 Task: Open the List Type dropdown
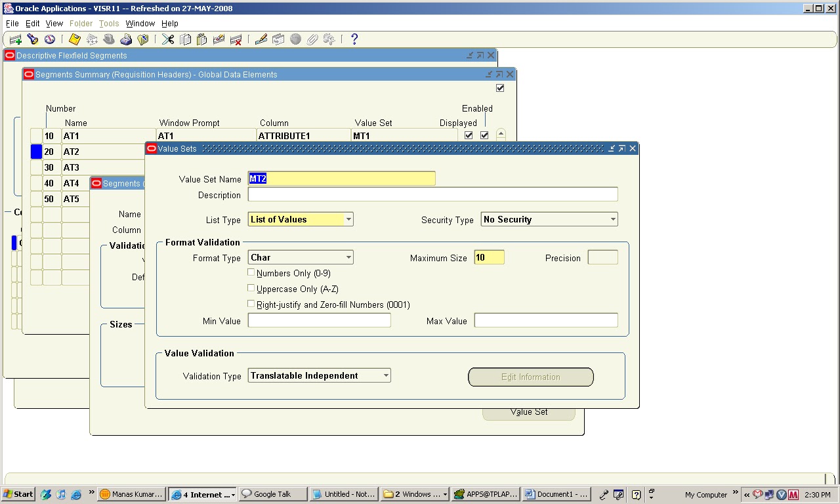[348, 219]
